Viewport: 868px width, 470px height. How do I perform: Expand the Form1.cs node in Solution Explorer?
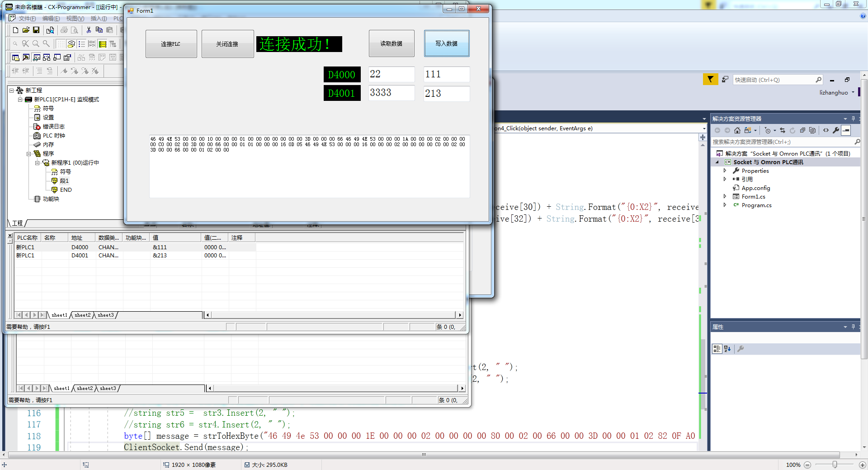[725, 196]
